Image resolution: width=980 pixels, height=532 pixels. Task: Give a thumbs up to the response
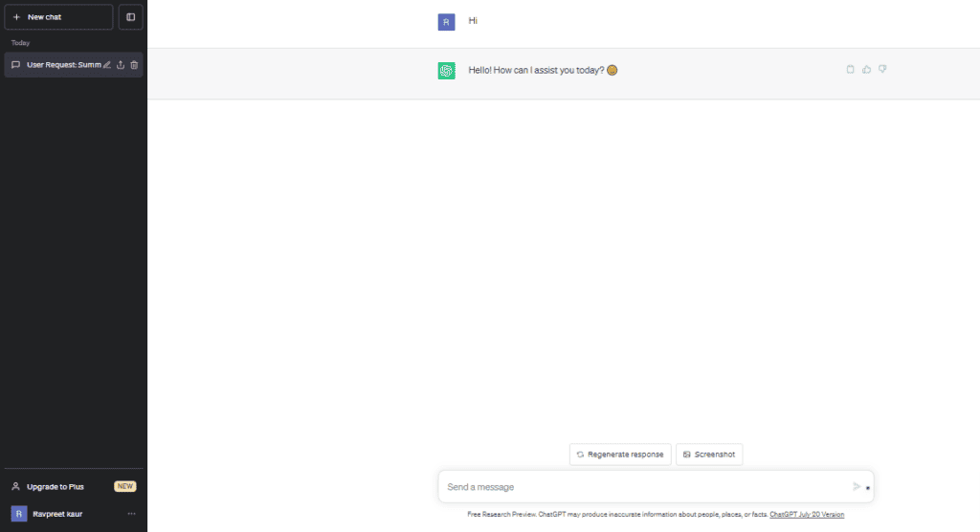coord(866,69)
